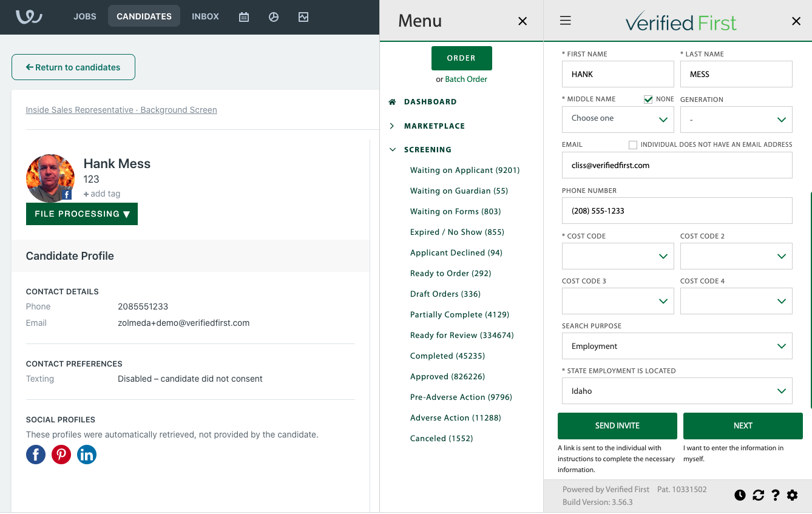Open the Batch Order link
The width and height of the screenshot is (812, 514).
[466, 79]
